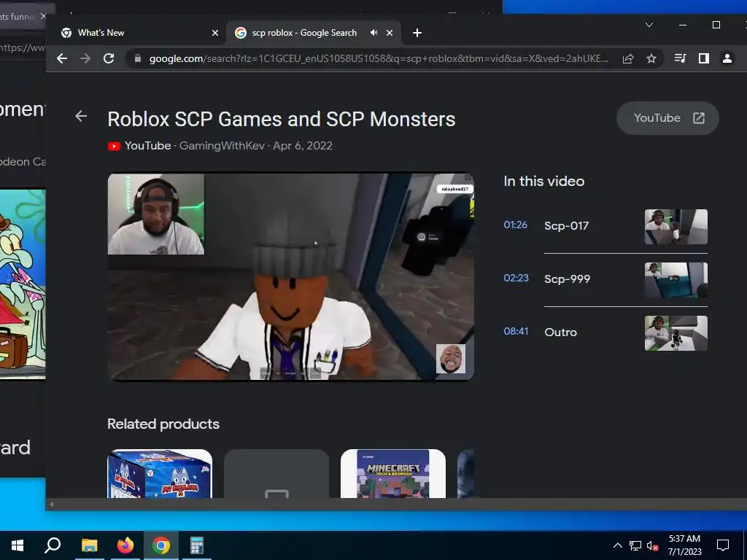Open the video on YouTube button
747x560 pixels.
coord(667,118)
